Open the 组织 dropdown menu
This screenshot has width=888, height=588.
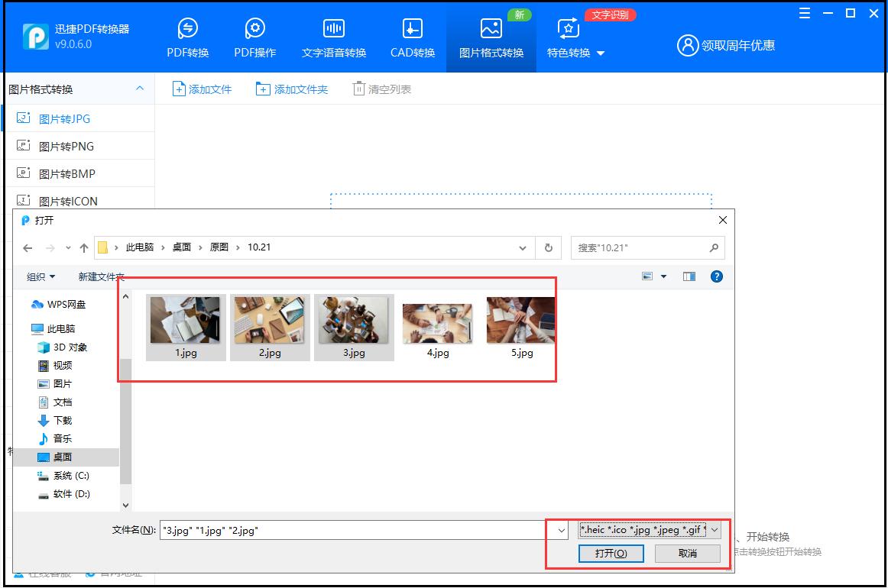tap(41, 276)
